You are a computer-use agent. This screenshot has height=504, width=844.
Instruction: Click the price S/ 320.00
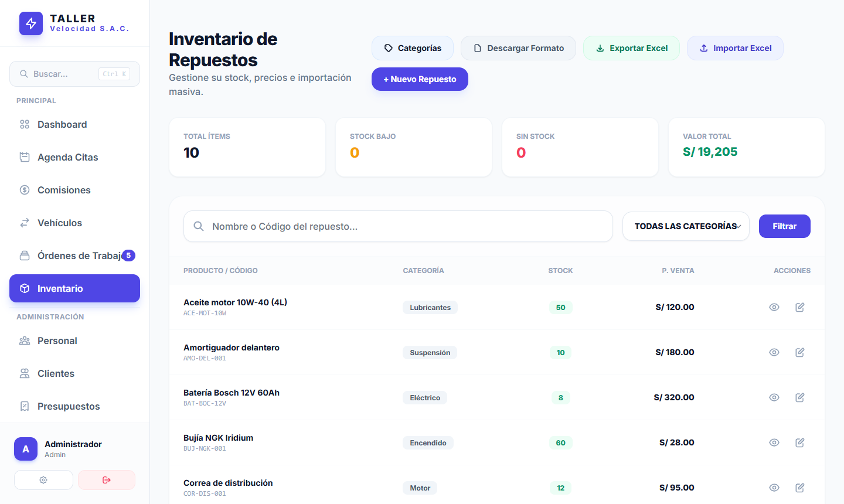tap(674, 397)
